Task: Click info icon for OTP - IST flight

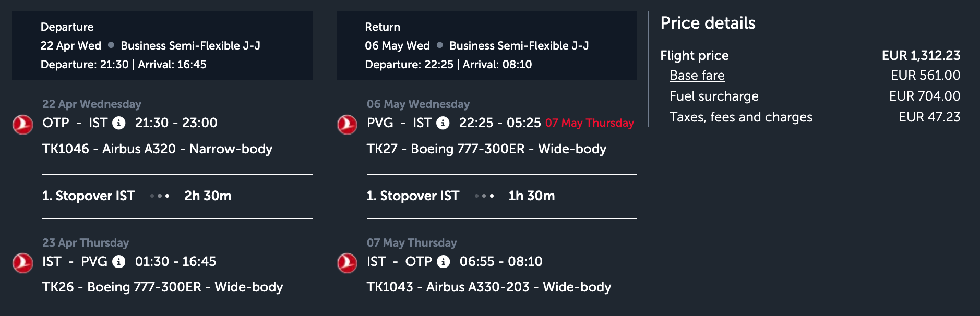Action: pos(119,123)
